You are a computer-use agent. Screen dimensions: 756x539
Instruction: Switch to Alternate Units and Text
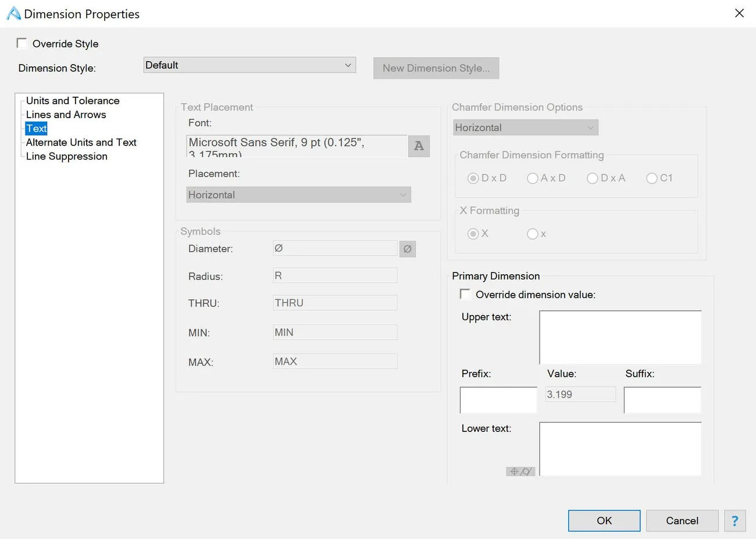pyautogui.click(x=81, y=143)
